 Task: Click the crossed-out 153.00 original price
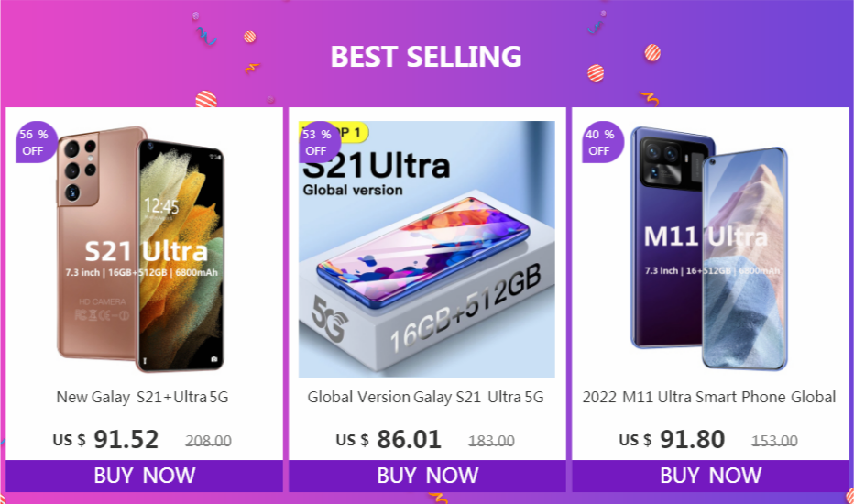point(774,440)
